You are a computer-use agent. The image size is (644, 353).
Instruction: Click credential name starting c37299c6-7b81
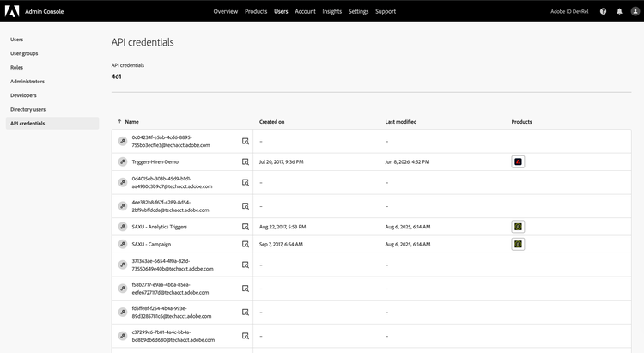(173, 336)
